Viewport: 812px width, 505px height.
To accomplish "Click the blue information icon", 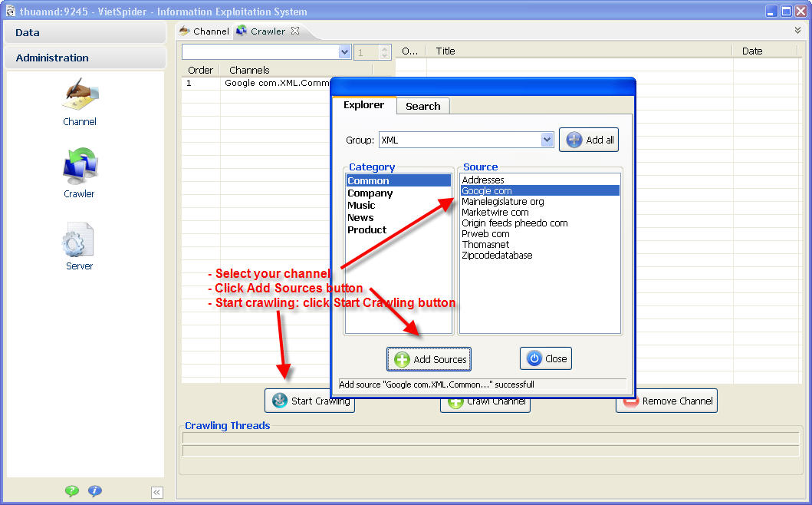I will (95, 491).
